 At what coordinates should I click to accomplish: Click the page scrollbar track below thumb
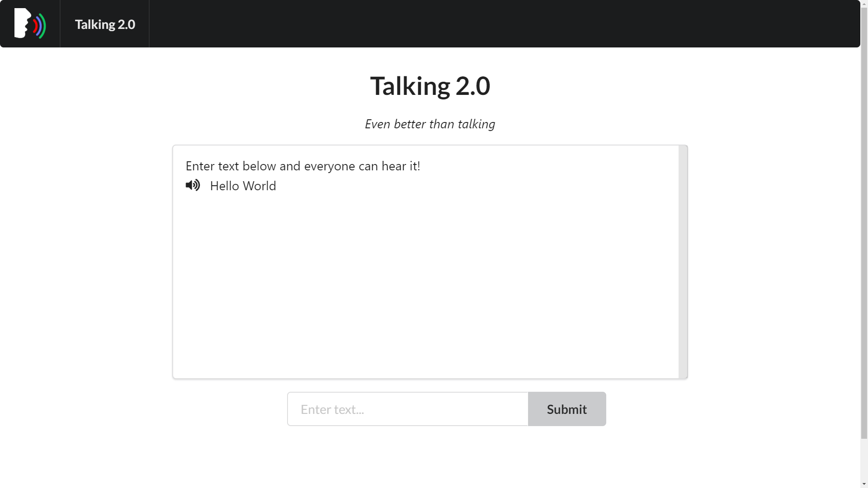click(864, 459)
